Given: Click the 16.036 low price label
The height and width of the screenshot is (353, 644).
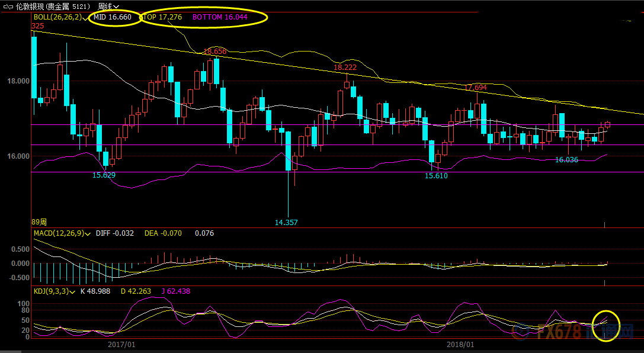Looking at the screenshot, I should click(566, 159).
